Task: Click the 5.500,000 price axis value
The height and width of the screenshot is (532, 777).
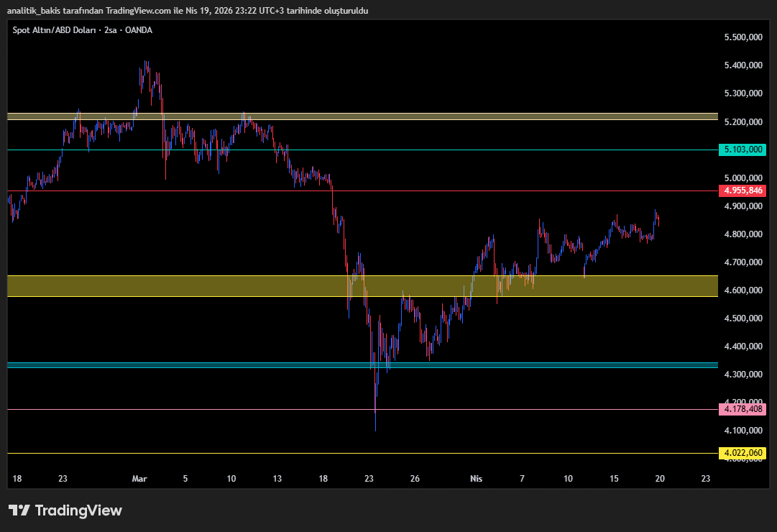Action: click(x=743, y=37)
